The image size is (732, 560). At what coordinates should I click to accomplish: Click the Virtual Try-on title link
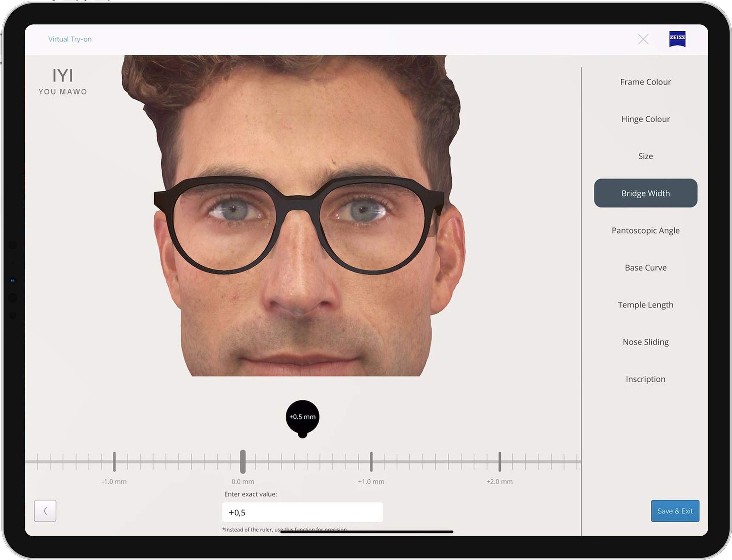tap(70, 39)
